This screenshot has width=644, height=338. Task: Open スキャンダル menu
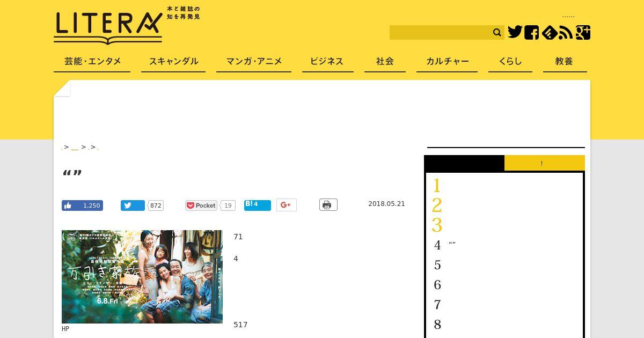pos(173,61)
